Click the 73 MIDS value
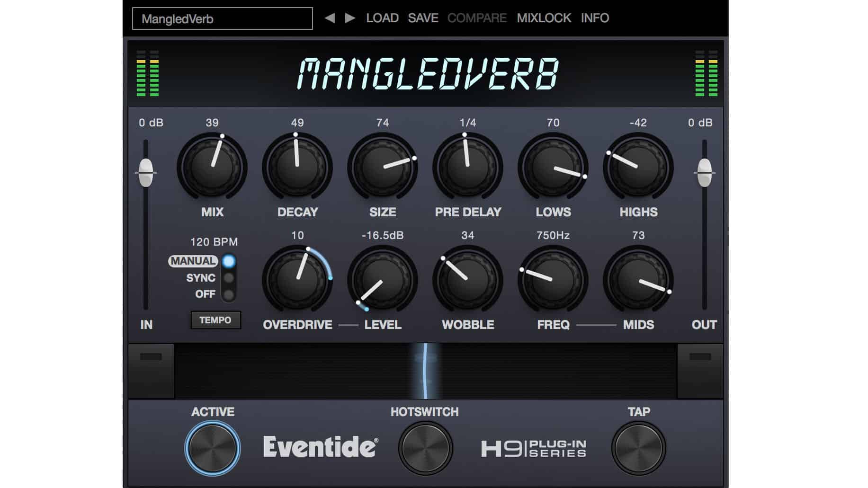 coord(638,235)
